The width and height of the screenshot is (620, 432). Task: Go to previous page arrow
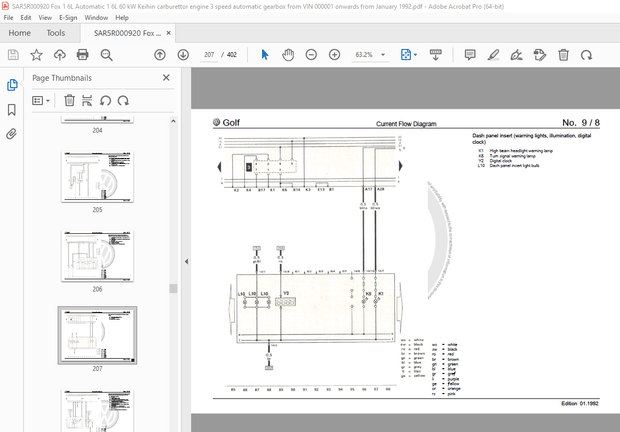tap(160, 55)
